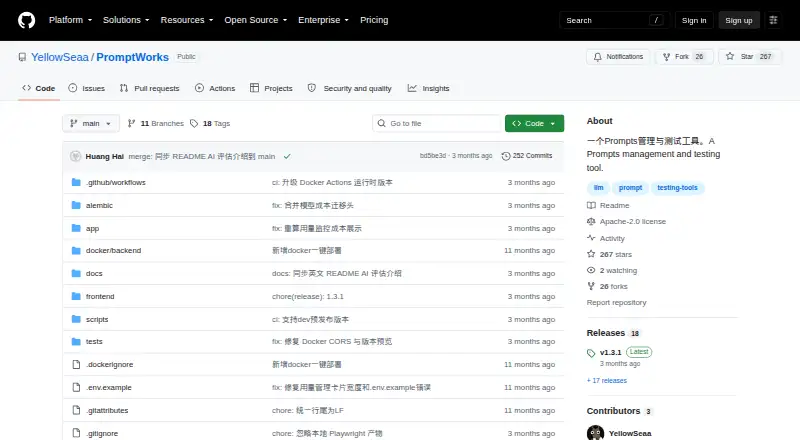Open the v1.3.1 latest release
800x440 pixels.
pyautogui.click(x=610, y=352)
